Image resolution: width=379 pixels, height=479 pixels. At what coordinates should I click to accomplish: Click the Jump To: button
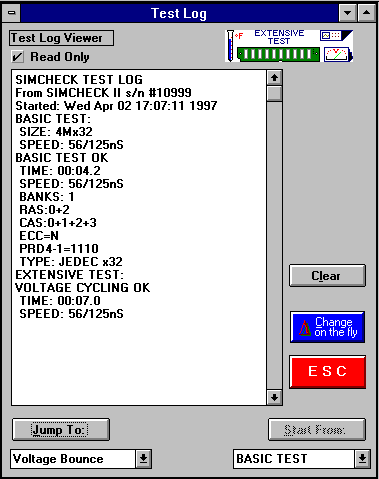(61, 430)
